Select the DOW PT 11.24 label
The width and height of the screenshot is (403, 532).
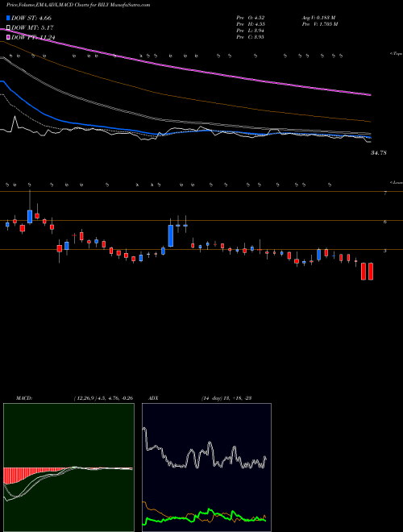point(33,37)
